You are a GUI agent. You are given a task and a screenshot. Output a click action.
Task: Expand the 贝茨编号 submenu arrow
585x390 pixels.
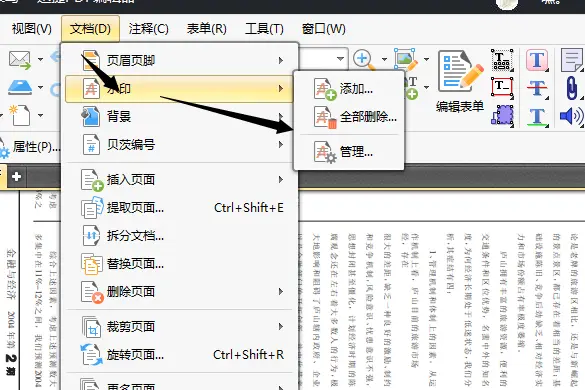click(x=281, y=144)
